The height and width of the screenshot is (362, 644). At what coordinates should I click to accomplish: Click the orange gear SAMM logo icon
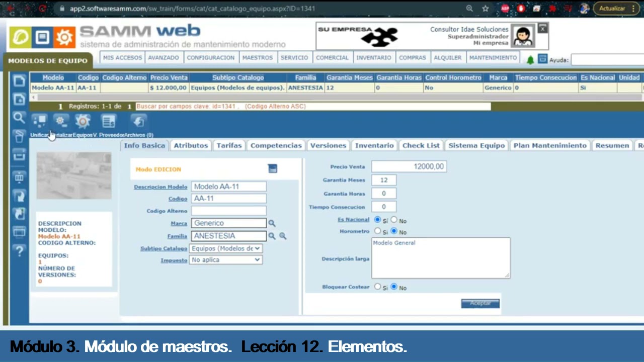tap(64, 37)
